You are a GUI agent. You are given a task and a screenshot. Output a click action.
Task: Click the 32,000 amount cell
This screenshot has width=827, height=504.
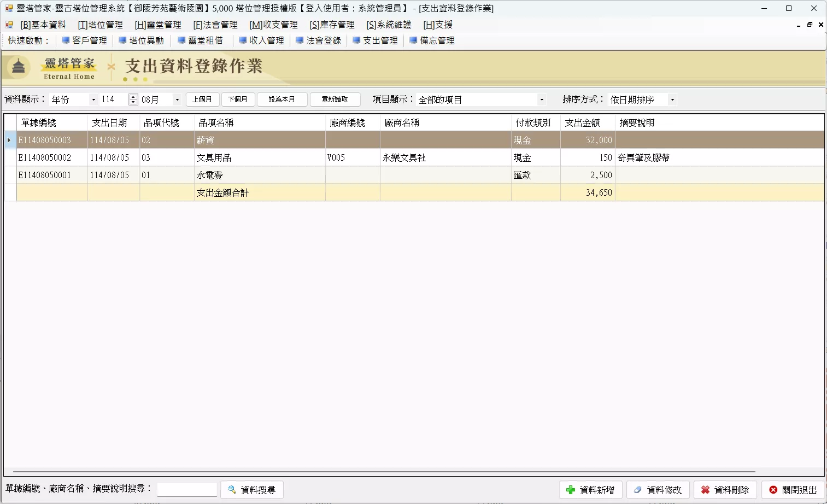click(x=588, y=140)
